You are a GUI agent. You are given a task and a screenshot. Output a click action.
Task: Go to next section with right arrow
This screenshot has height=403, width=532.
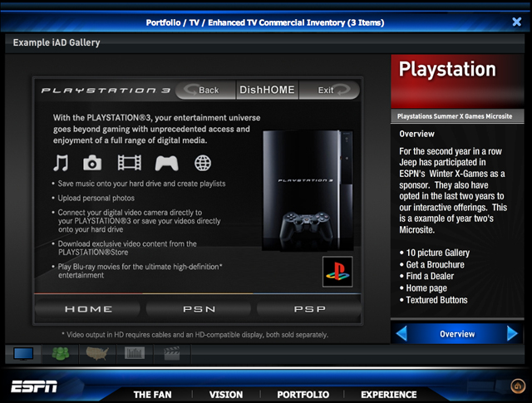point(512,333)
